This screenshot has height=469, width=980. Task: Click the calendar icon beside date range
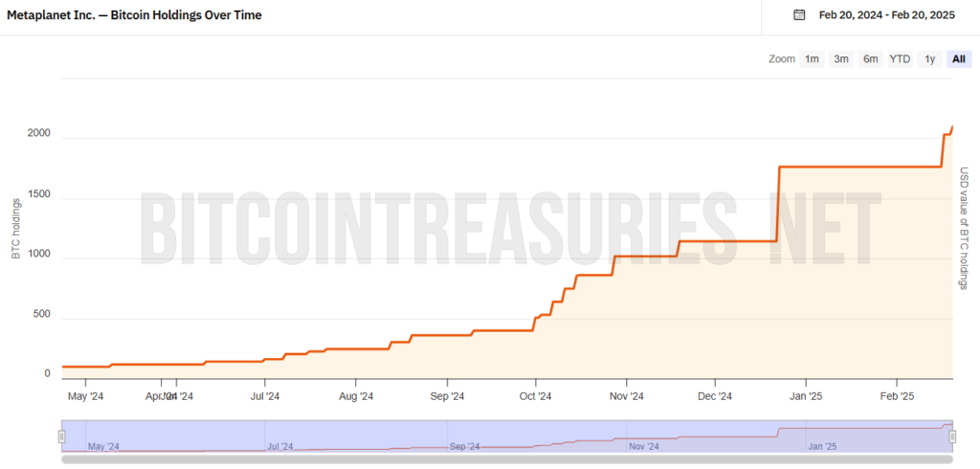[799, 15]
